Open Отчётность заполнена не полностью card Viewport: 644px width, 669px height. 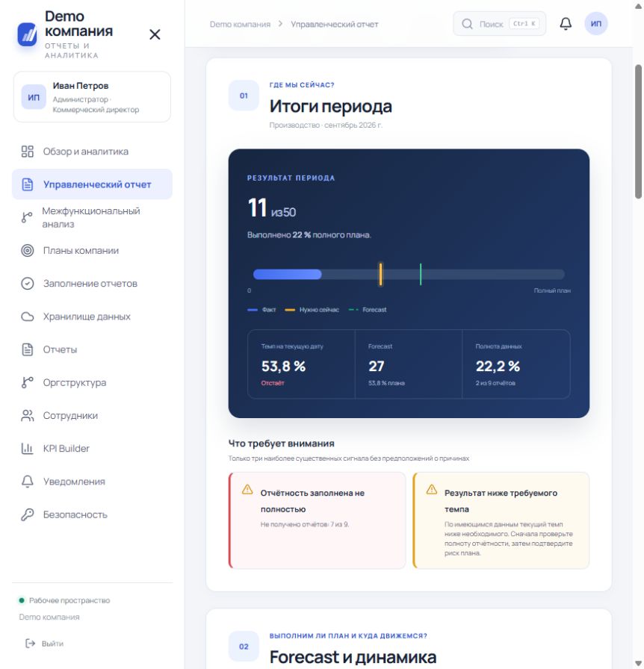(x=317, y=520)
